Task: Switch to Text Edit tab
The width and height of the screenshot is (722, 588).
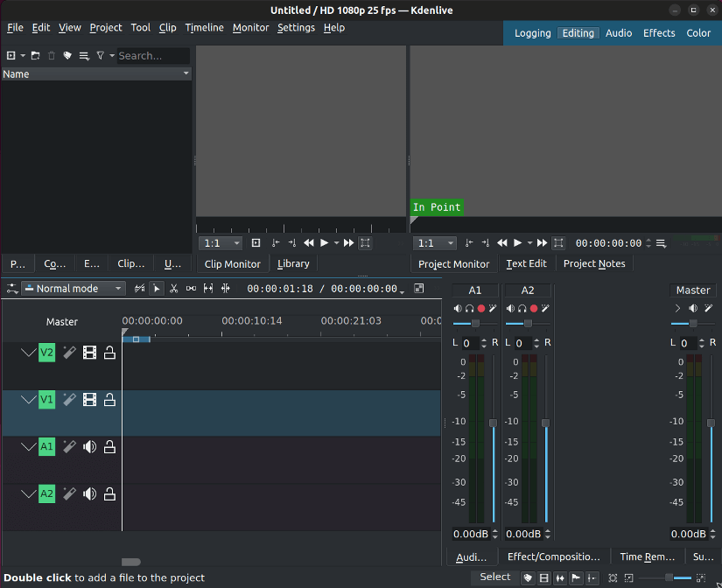Action: click(526, 264)
